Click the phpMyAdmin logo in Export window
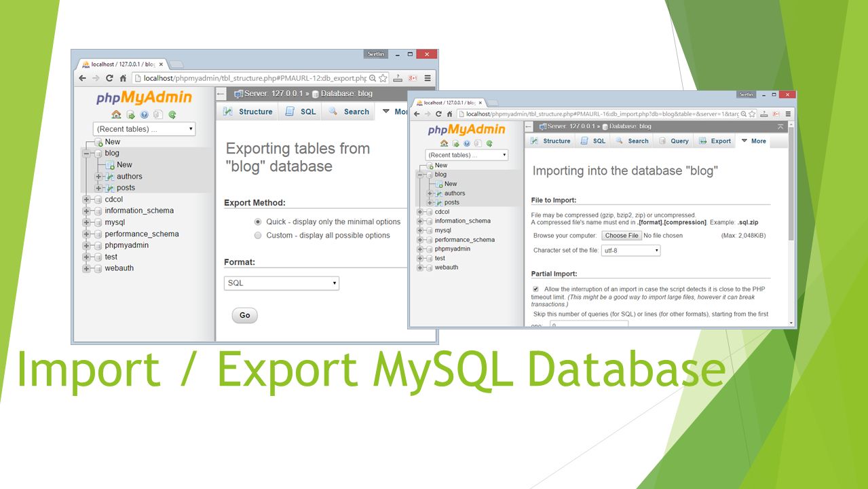The width and height of the screenshot is (868, 489). [144, 98]
